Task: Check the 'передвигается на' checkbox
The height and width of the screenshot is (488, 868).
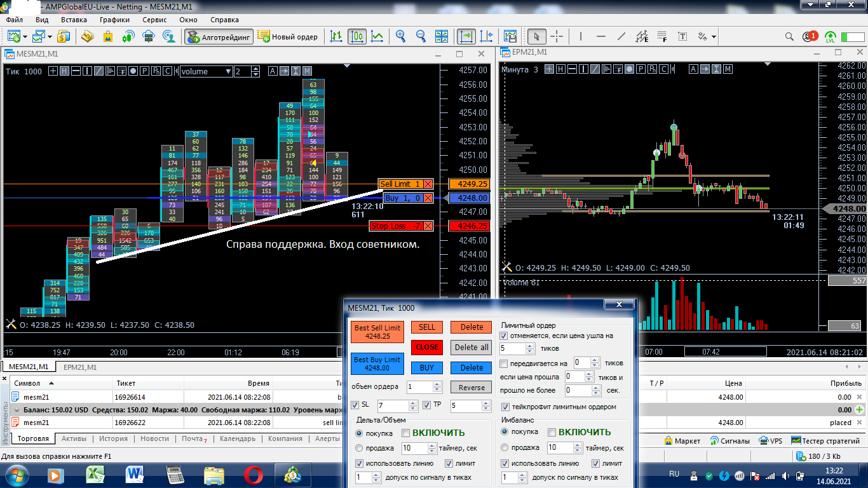Action: click(x=504, y=364)
